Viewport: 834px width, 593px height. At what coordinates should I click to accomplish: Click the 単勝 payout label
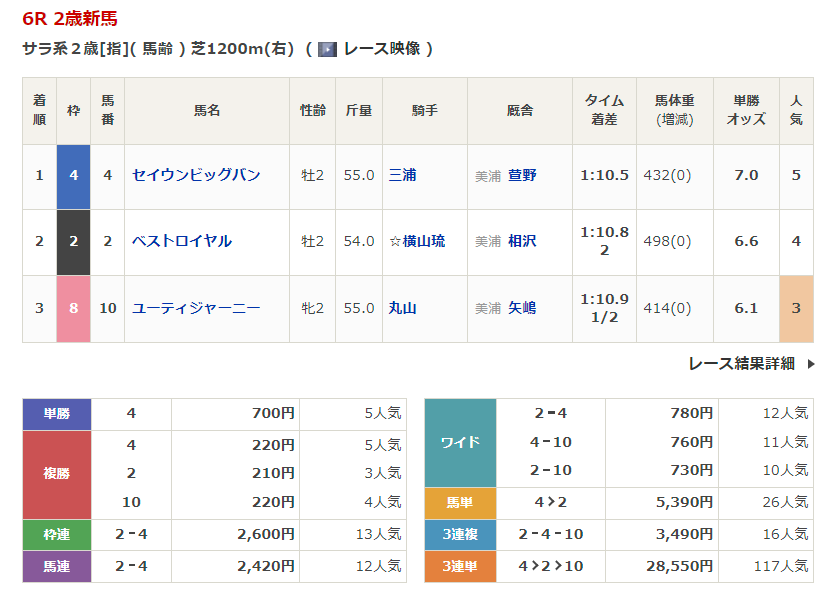[x=57, y=413]
